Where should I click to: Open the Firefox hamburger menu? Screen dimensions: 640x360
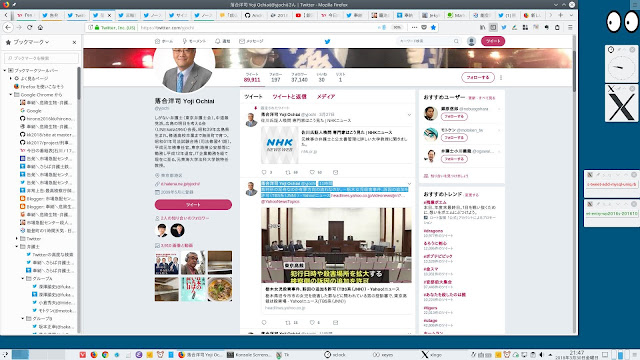tap(570, 27)
